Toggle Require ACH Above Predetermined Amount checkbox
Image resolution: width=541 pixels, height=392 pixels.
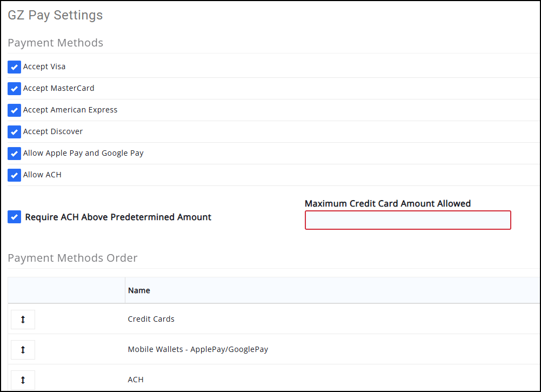15,217
